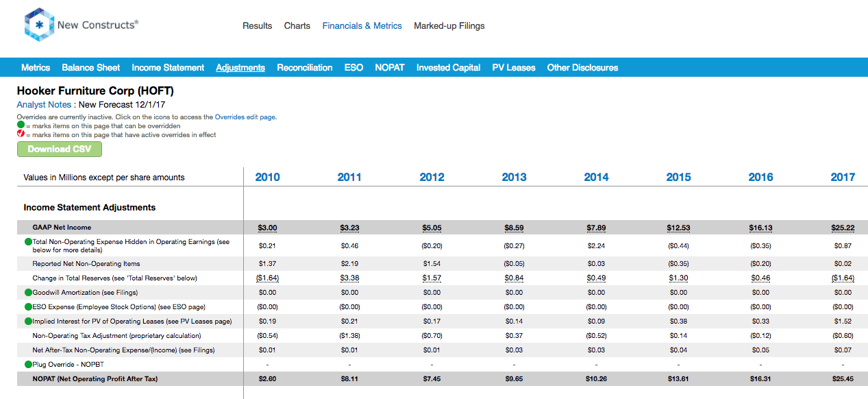Click the 2012 column header
The image size is (868, 399).
pyautogui.click(x=432, y=177)
